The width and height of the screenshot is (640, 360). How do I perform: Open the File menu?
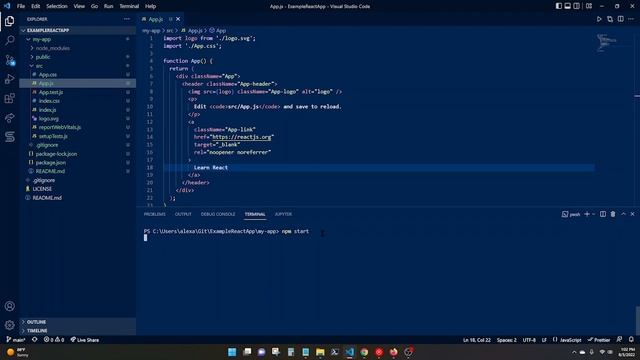tap(21, 6)
